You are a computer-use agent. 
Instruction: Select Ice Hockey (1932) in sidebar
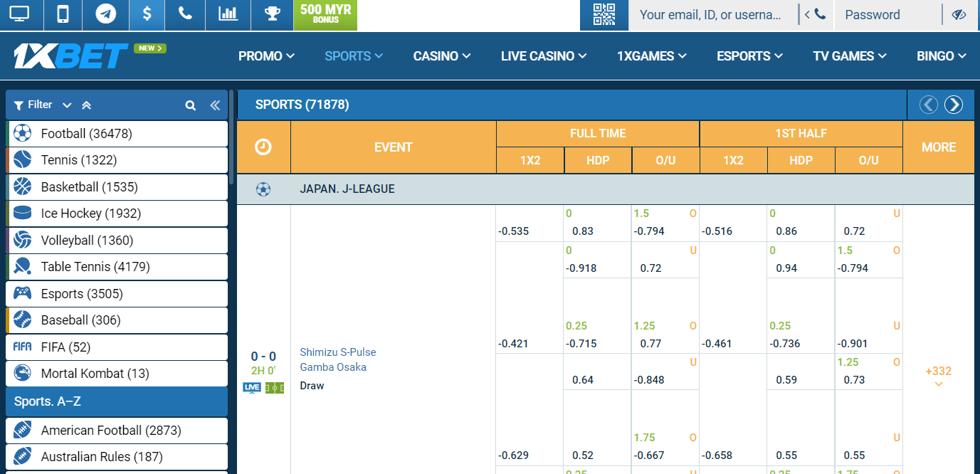click(x=117, y=214)
